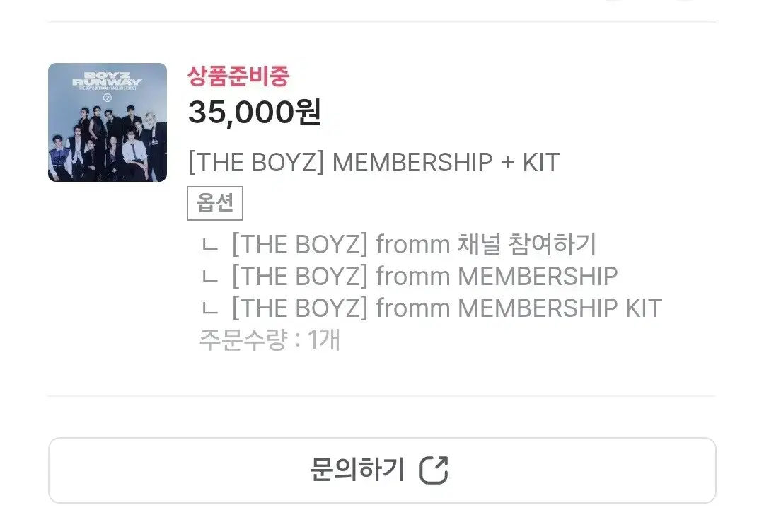Click THE BOYZ OFFICIAL FANCLUB subtitle on cover
Screen dimensions: 764x532
pyautogui.click(x=108, y=88)
